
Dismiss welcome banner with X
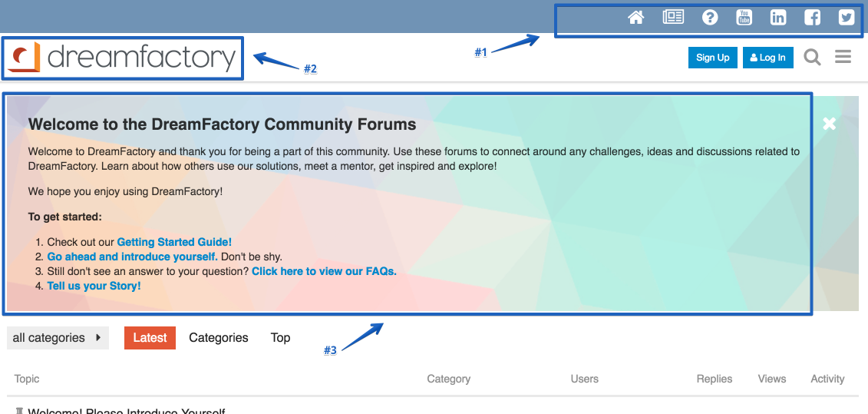(x=830, y=124)
